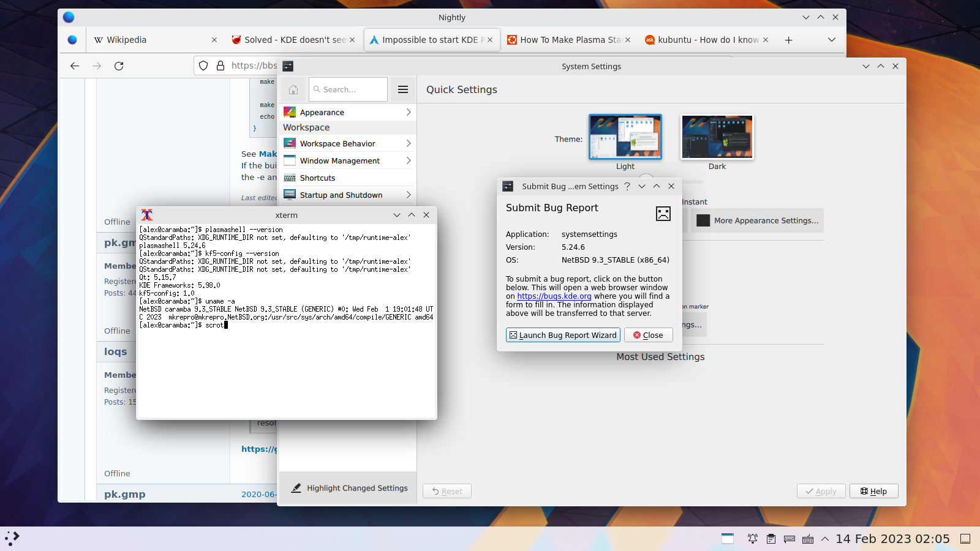
Task: Click the pk.gmp username in the forum
Action: coord(124,494)
